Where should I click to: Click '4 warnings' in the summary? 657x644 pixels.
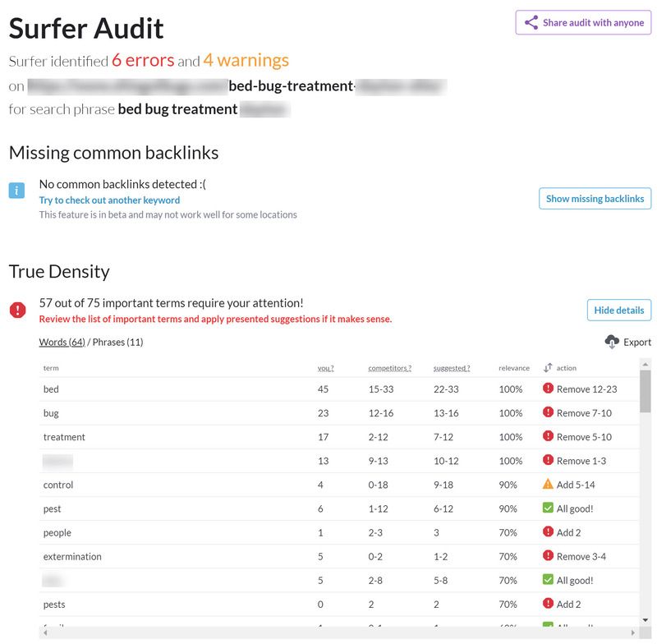[246, 60]
